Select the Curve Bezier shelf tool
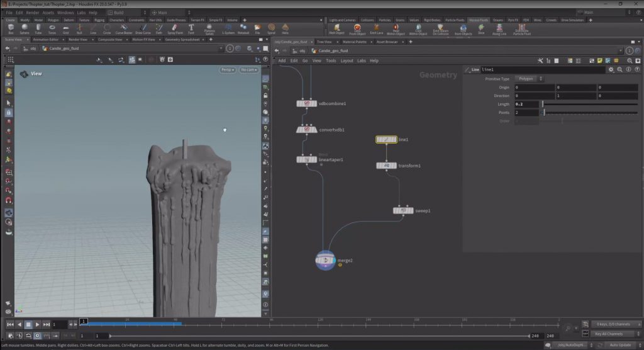 [x=124, y=29]
